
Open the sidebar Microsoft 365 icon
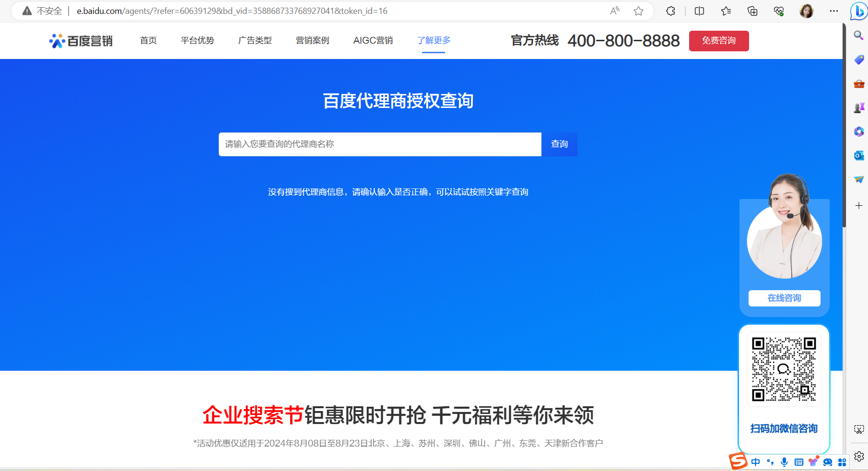coord(858,131)
